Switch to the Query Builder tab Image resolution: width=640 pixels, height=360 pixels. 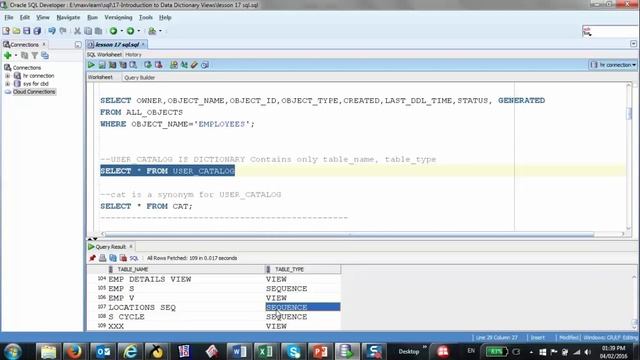pos(139,78)
